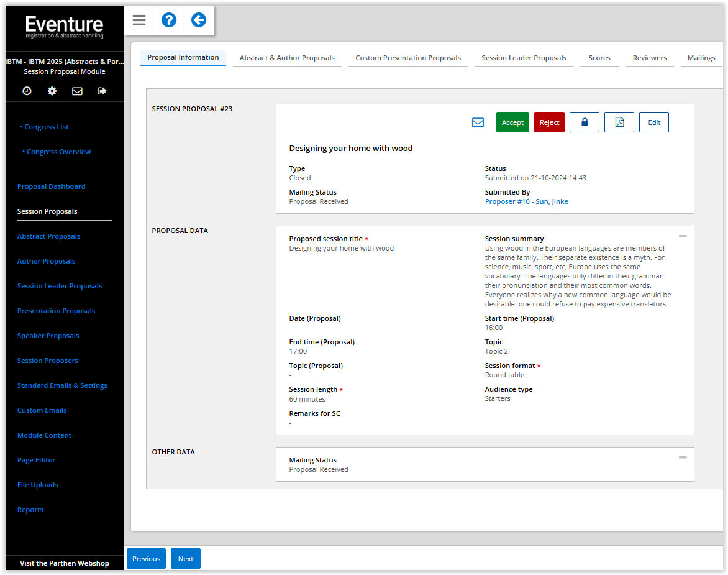Click the logout arrow icon
The height and width of the screenshot is (575, 728).
click(x=102, y=91)
